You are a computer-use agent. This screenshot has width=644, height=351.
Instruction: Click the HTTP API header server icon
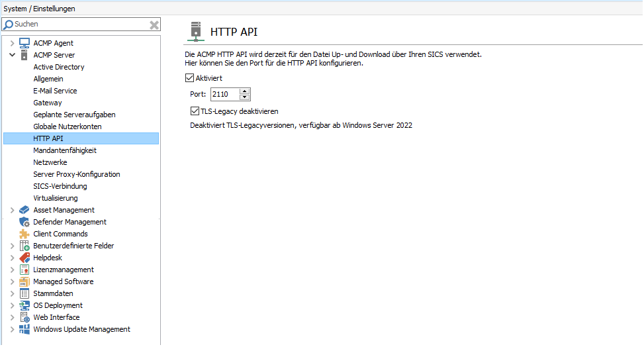coord(196,32)
